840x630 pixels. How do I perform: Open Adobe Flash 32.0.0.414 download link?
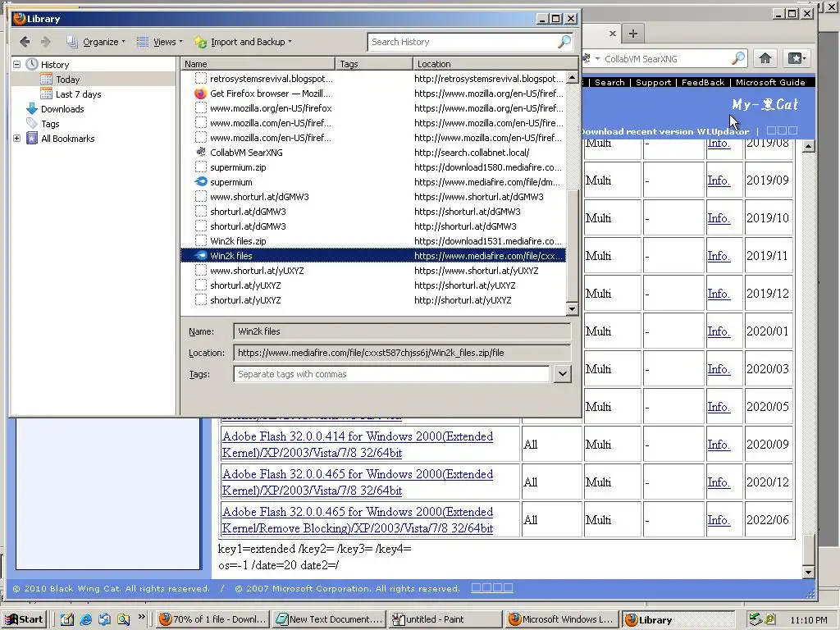[358, 444]
